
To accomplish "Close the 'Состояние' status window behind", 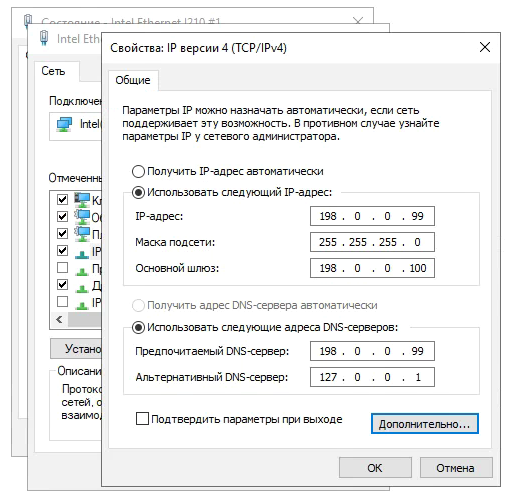I will coord(358,21).
